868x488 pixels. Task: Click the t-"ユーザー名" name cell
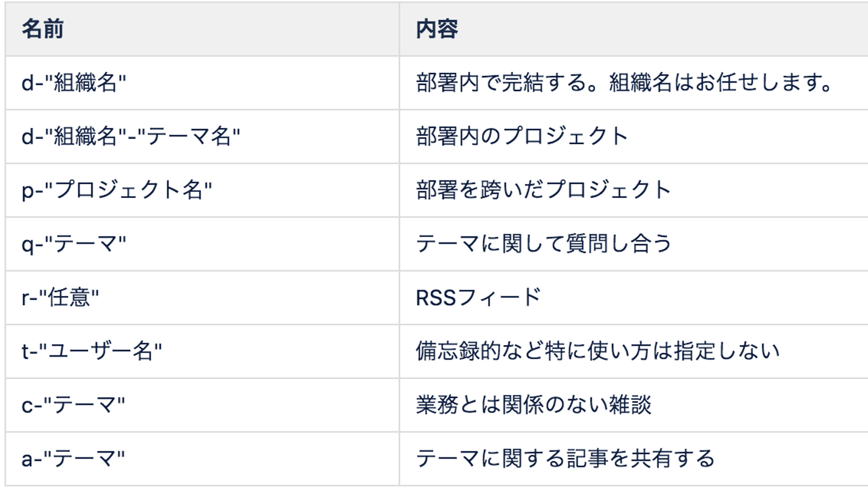click(92, 352)
